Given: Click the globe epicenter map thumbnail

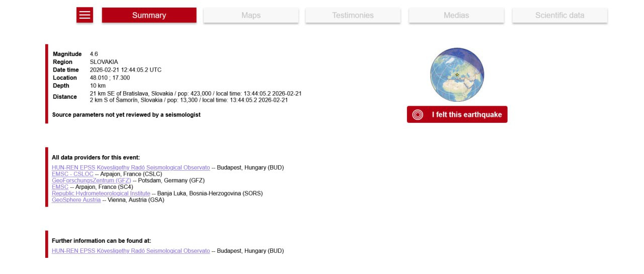Looking at the screenshot, I should click(x=457, y=75).
